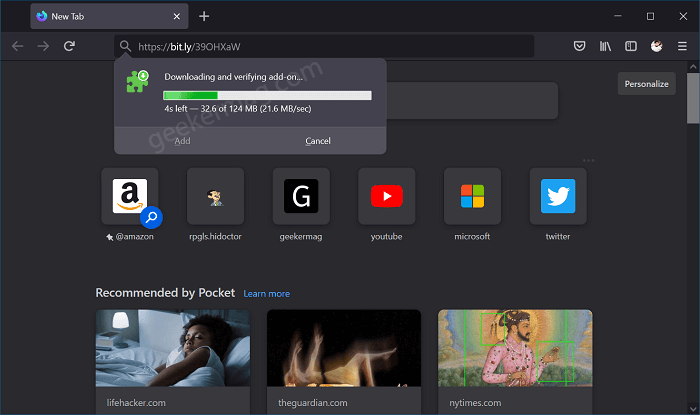700x415 pixels.
Task: Go back using the back arrow
Action: 17,46
